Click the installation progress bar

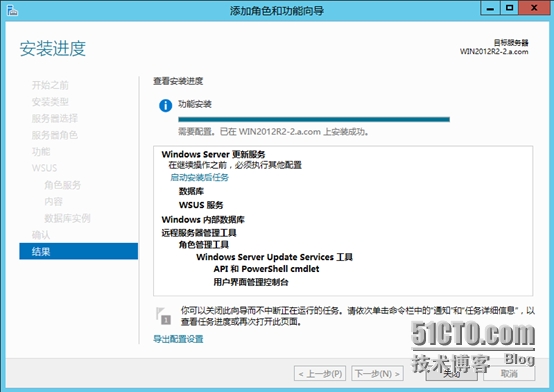[314, 119]
